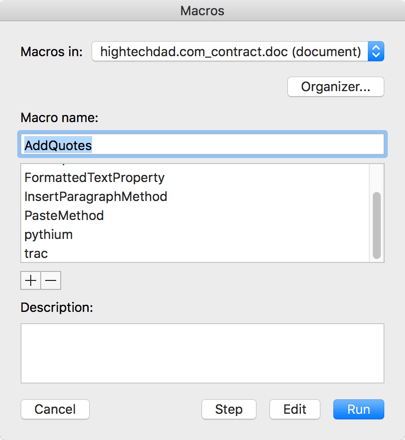The image size is (405, 440).
Task: Select the pythium macro entry
Action: [195, 235]
